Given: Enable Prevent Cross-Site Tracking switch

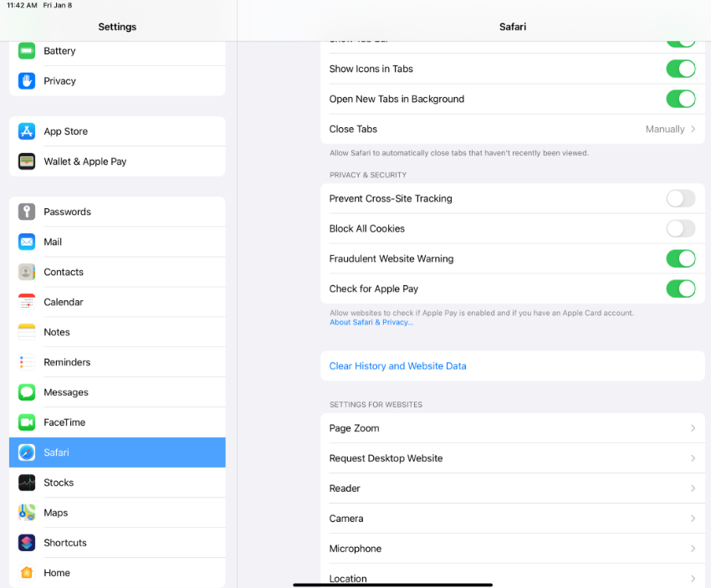Looking at the screenshot, I should [x=680, y=198].
